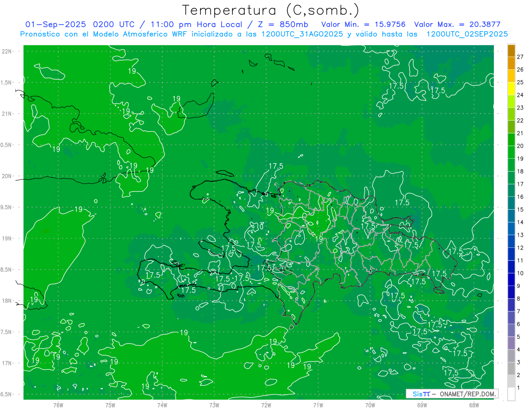Click legend value "14"
The image size is (532, 411).
[520, 222]
